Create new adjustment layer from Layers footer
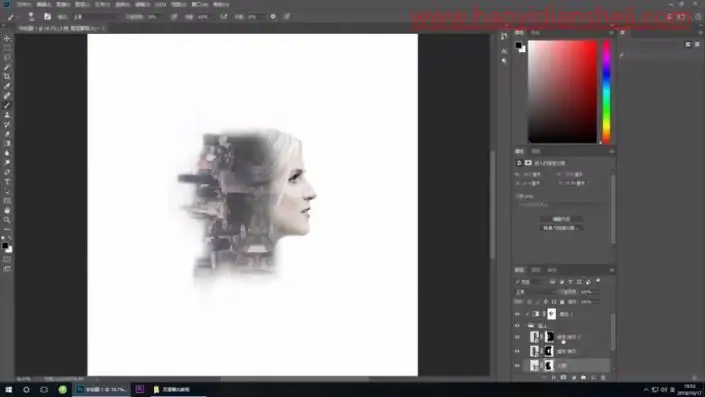Viewport: 705px width, 397px height. pyautogui.click(x=574, y=378)
